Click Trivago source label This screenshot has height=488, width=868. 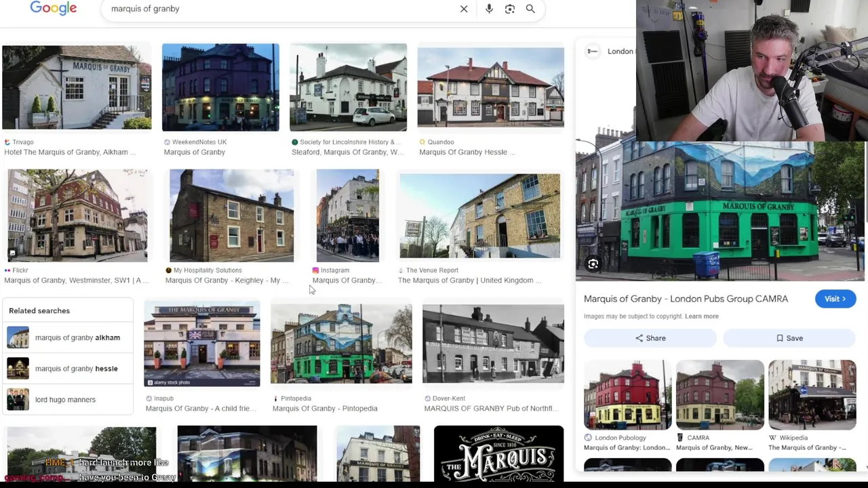coord(23,142)
